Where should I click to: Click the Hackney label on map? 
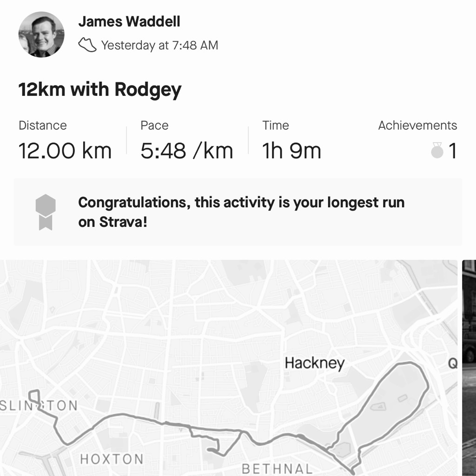click(315, 363)
